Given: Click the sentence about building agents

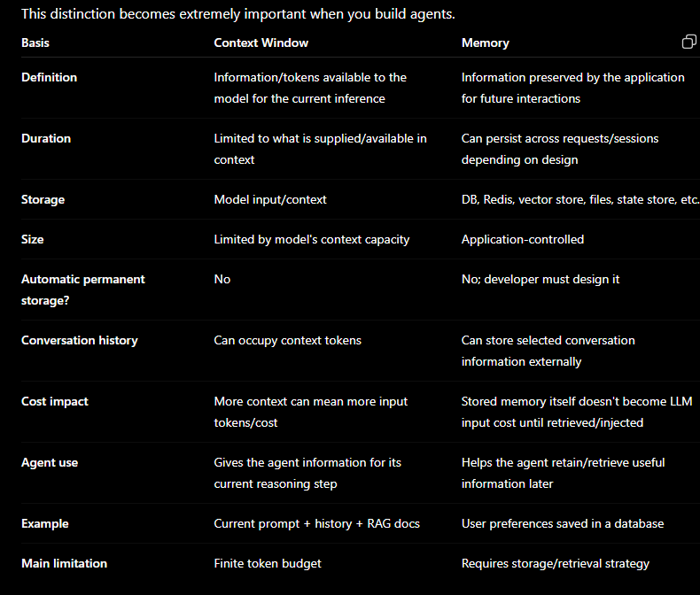Looking at the screenshot, I should point(238,14).
